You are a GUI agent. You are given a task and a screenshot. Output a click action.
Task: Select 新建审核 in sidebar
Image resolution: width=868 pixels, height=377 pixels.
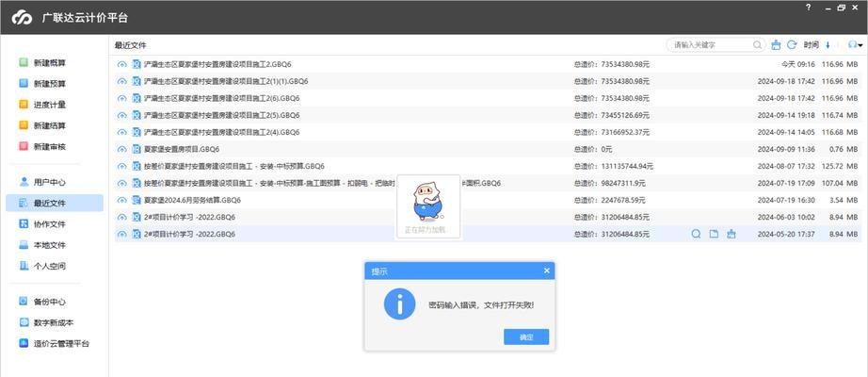[42, 147]
